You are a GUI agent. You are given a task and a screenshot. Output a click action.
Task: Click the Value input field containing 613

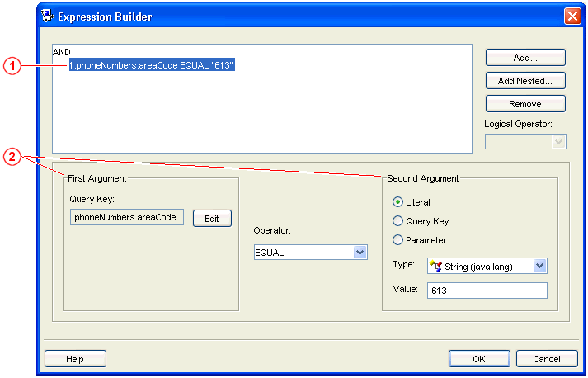coord(487,291)
